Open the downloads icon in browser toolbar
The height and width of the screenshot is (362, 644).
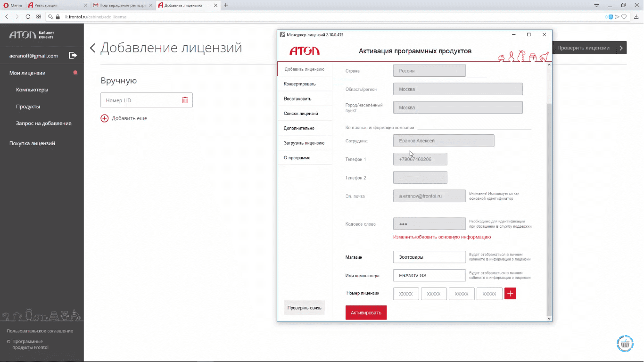pyautogui.click(x=636, y=16)
